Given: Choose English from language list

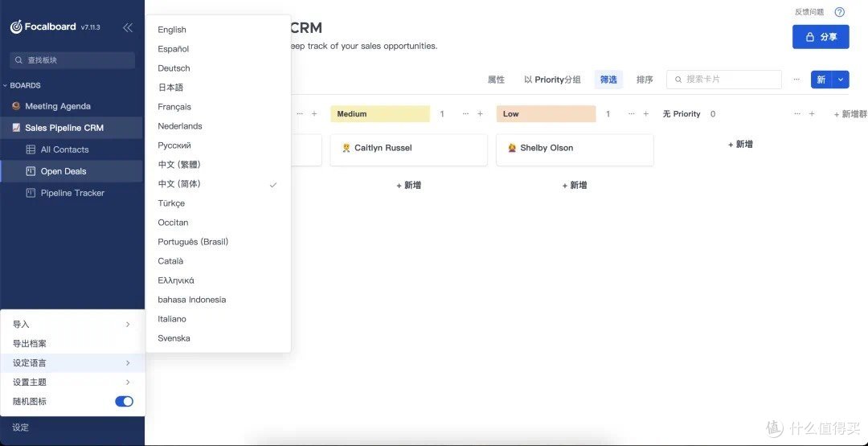Looking at the screenshot, I should [x=172, y=30].
